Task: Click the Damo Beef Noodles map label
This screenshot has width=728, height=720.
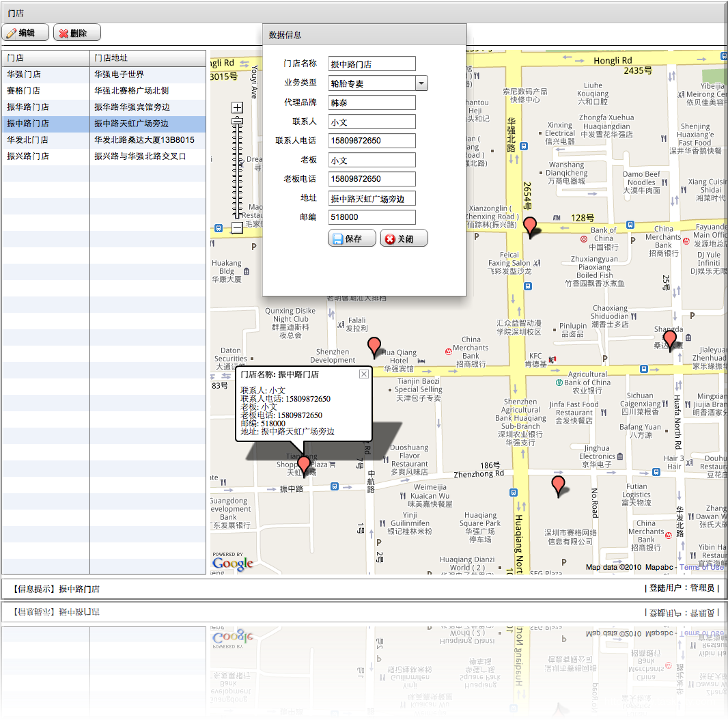Action: tap(641, 182)
